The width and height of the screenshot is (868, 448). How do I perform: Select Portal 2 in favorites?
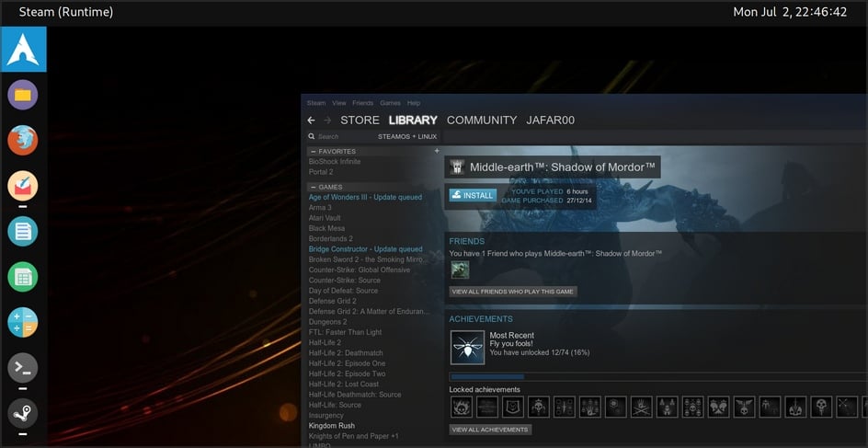[321, 172]
